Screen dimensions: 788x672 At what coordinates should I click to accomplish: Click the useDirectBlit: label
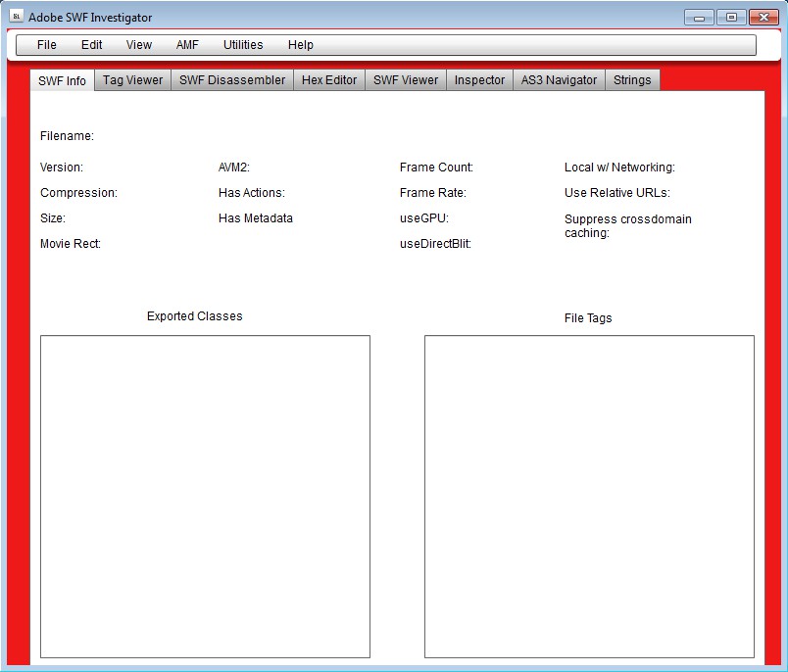coord(435,244)
